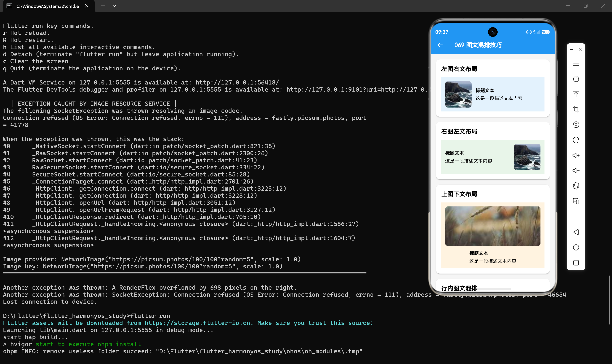
Task: Tap the data transfer arrows icon in phone status bar
Action: [529, 32]
